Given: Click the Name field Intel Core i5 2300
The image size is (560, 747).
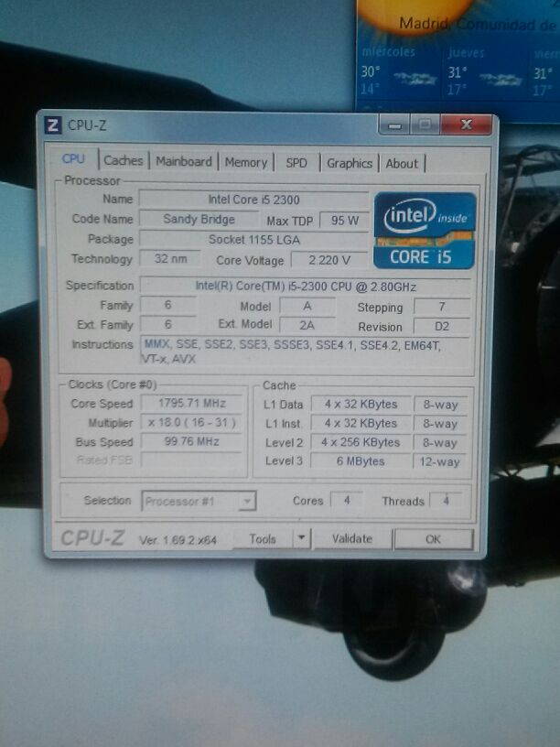Looking at the screenshot, I should click(x=253, y=200).
